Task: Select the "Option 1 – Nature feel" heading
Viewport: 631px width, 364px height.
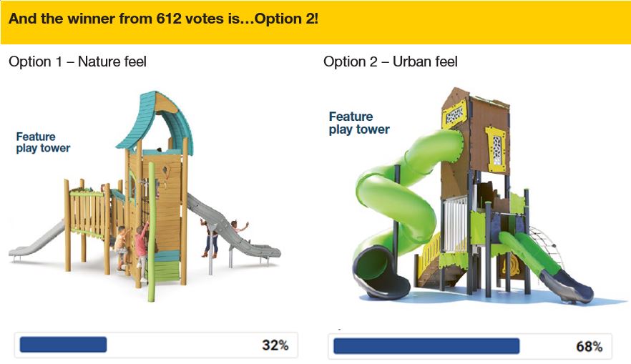Action: click(77, 62)
